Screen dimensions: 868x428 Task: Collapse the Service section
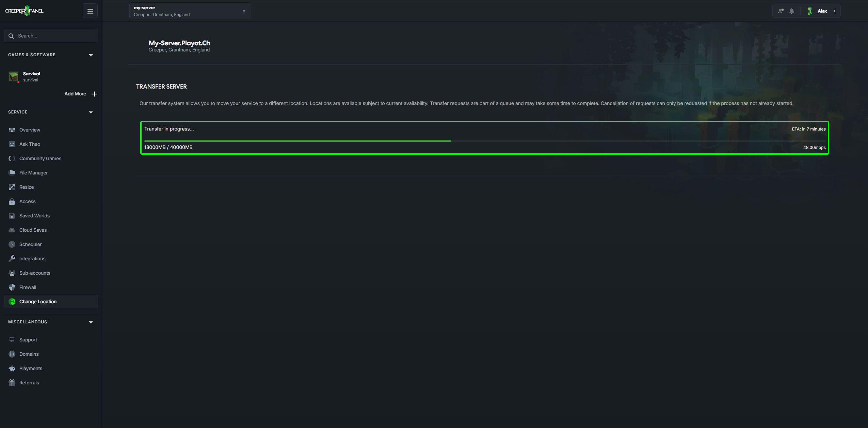click(x=91, y=112)
